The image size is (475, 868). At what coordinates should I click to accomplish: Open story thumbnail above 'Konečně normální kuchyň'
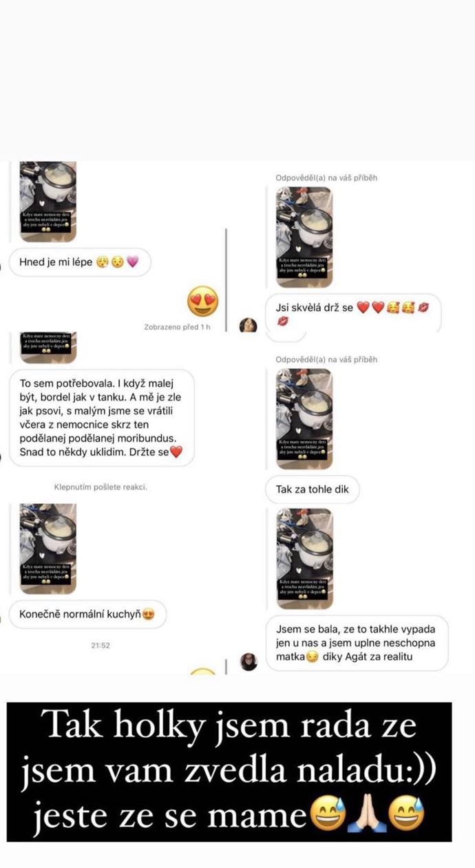click(x=47, y=548)
